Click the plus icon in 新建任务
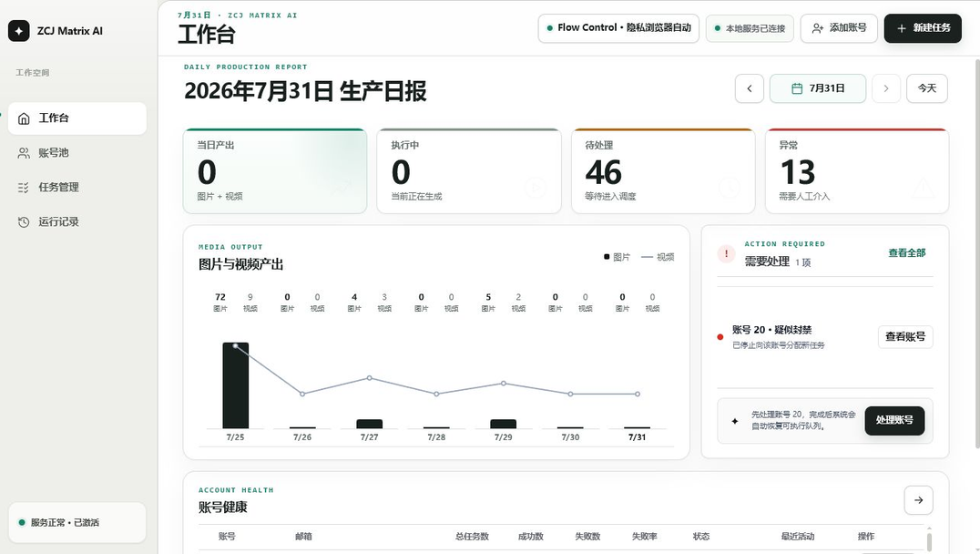This screenshot has width=980, height=554. [x=902, y=28]
